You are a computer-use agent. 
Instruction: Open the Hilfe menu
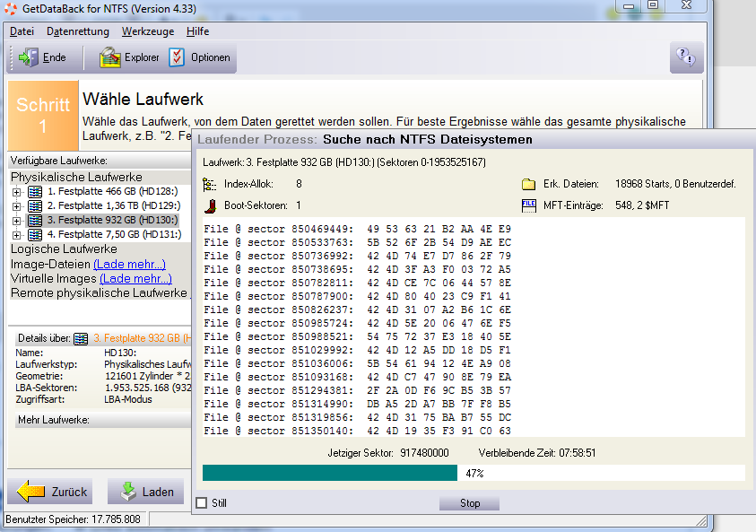(197, 31)
